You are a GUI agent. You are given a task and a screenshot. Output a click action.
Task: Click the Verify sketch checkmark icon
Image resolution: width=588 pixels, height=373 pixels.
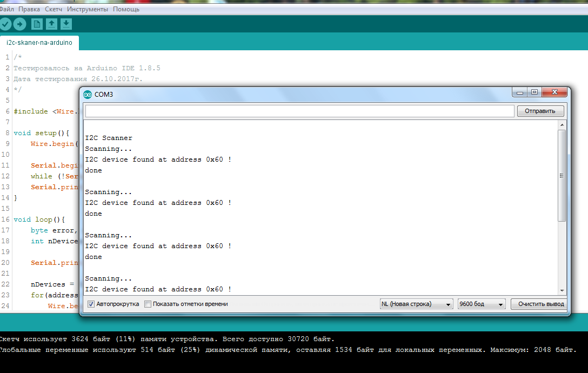(x=5, y=24)
